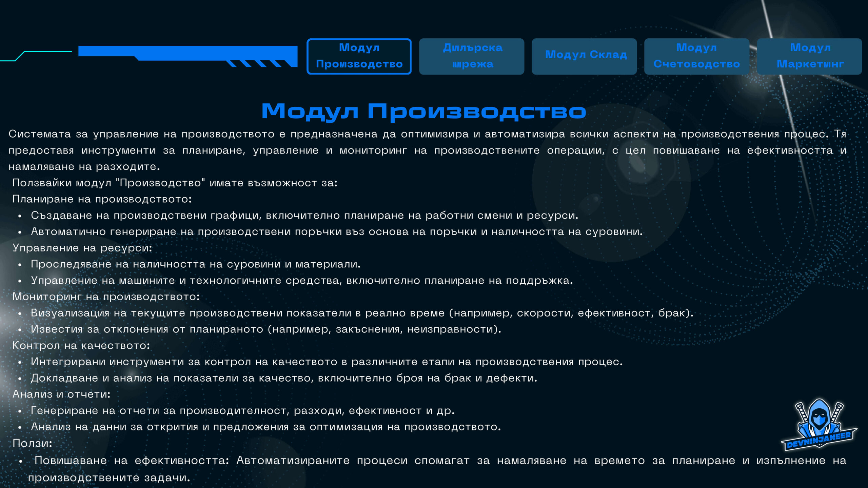Switch to the Дилърска мрежа tab
Screen dimensions: 868x488
click(472, 56)
